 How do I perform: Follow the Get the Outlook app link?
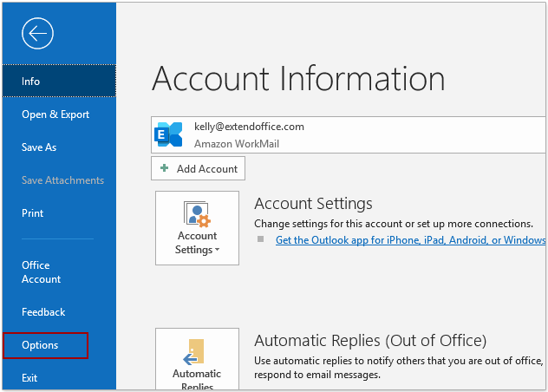[410, 240]
